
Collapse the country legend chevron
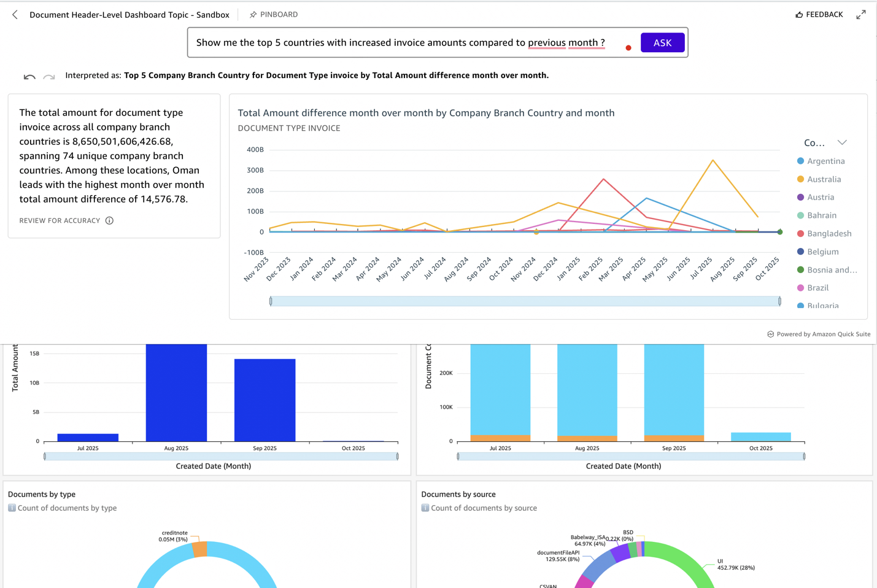(x=842, y=142)
